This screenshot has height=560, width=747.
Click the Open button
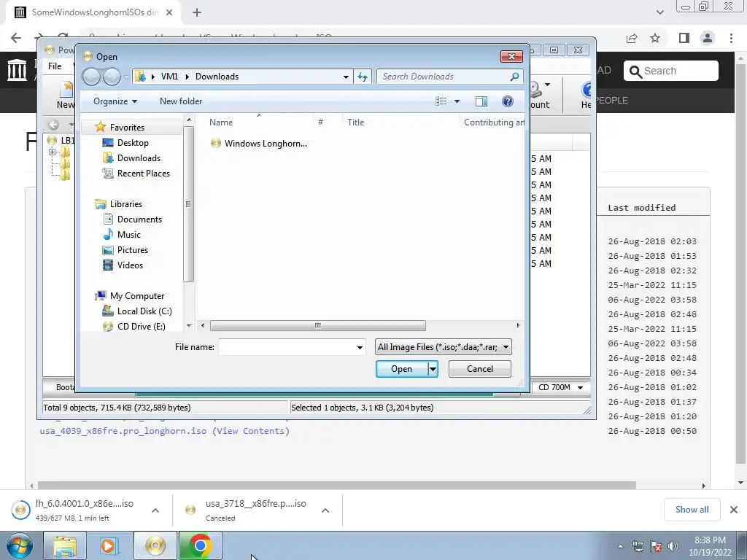coord(402,368)
